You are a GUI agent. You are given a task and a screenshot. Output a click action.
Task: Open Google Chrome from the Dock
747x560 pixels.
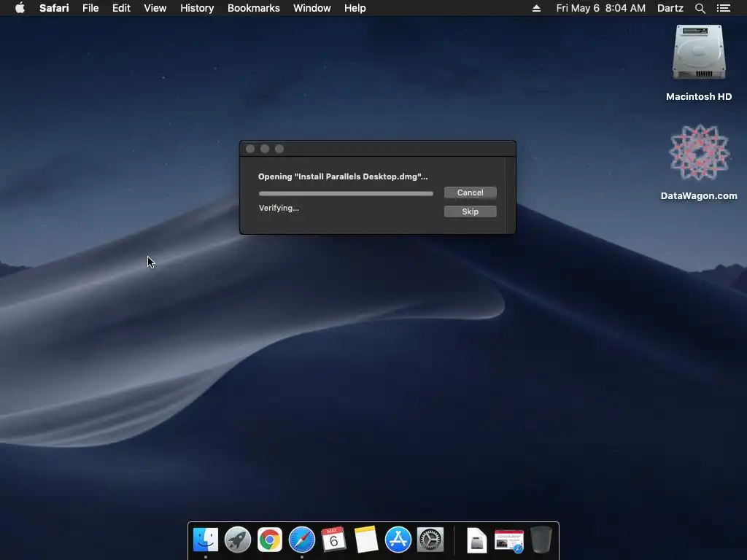270,540
